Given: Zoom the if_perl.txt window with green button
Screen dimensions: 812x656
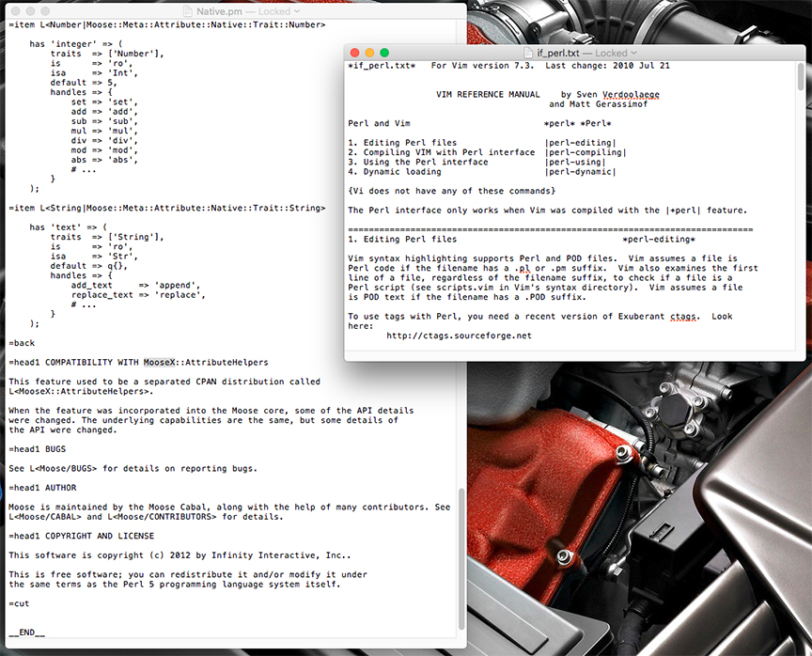Looking at the screenshot, I should 384,53.
